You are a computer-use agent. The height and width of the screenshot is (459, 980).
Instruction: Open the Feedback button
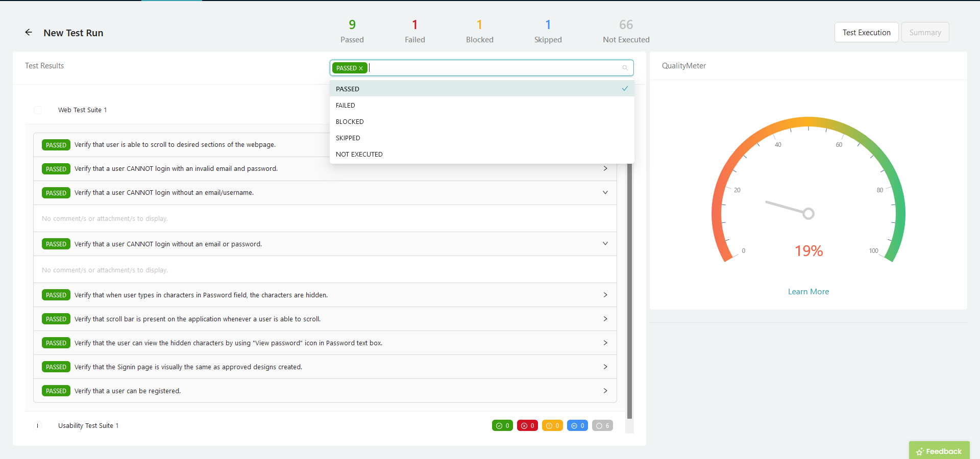coord(939,451)
